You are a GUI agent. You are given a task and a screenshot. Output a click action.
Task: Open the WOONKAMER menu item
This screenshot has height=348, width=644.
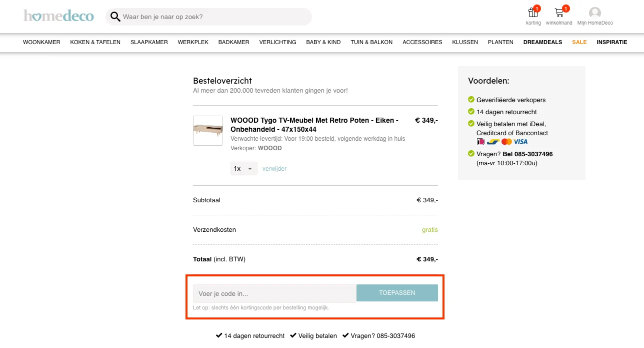pos(41,42)
